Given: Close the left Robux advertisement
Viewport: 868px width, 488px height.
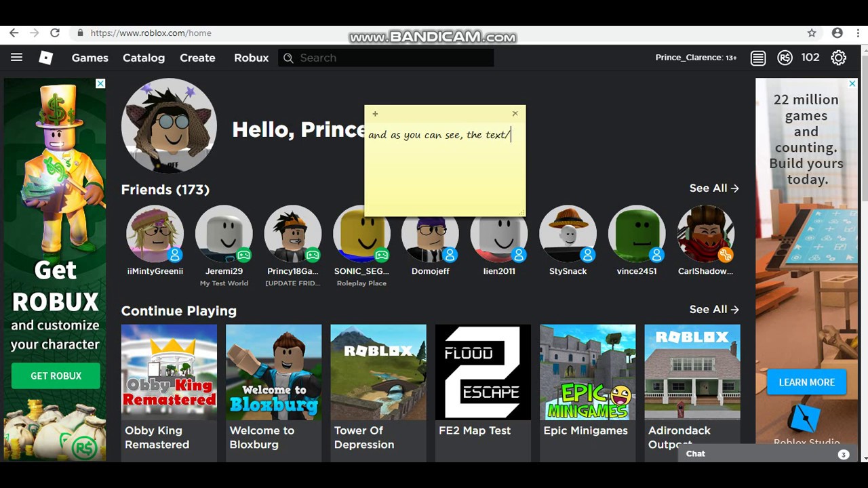Looking at the screenshot, I should (100, 83).
